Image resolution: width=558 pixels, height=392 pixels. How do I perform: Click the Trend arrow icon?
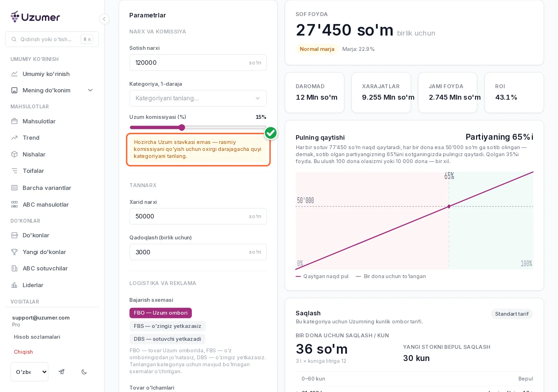[14, 138]
